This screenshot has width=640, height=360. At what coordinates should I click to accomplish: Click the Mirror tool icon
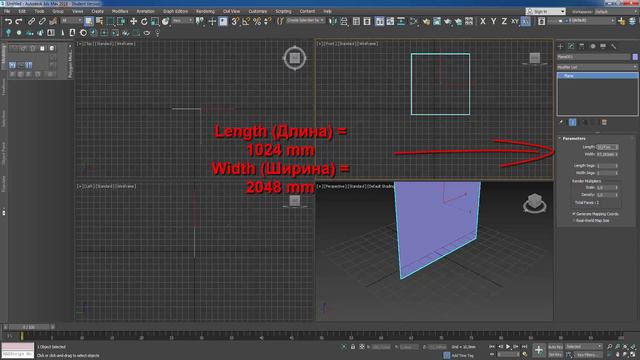click(333, 21)
